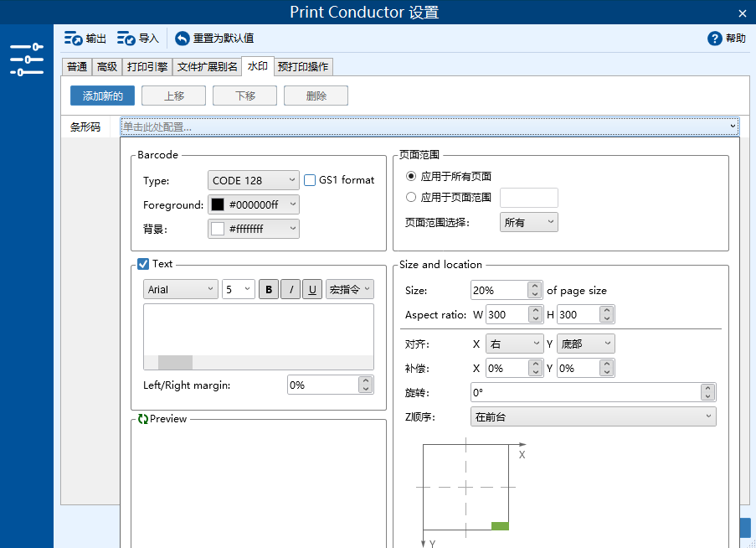Click the reset to defaults (重置为默认值) icon
This screenshot has width=756, height=548.
pos(183,39)
